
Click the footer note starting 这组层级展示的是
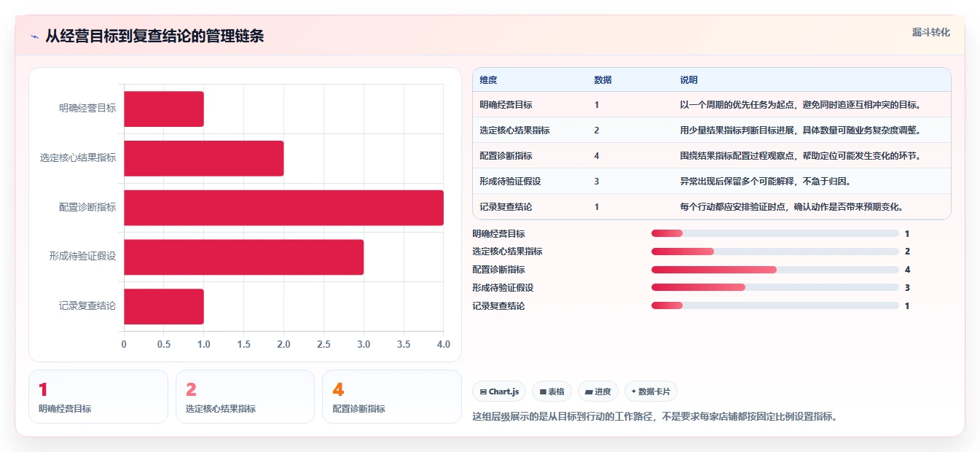[655, 417]
